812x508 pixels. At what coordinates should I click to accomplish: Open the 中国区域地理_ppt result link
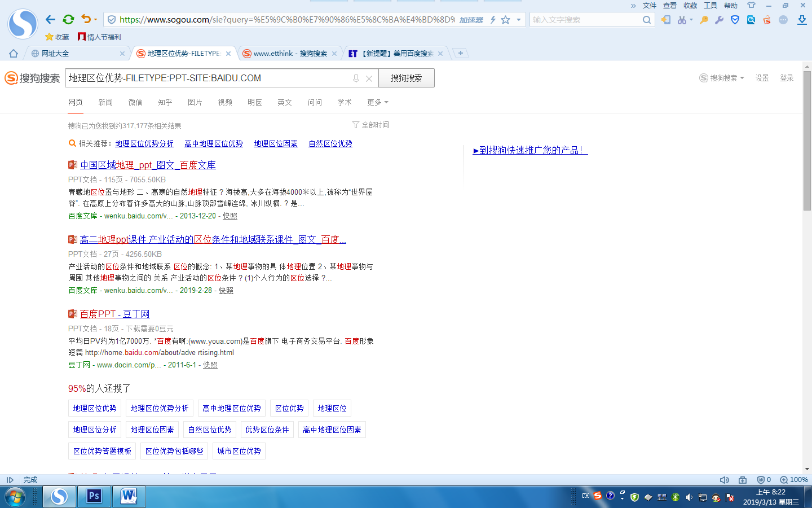click(x=148, y=165)
